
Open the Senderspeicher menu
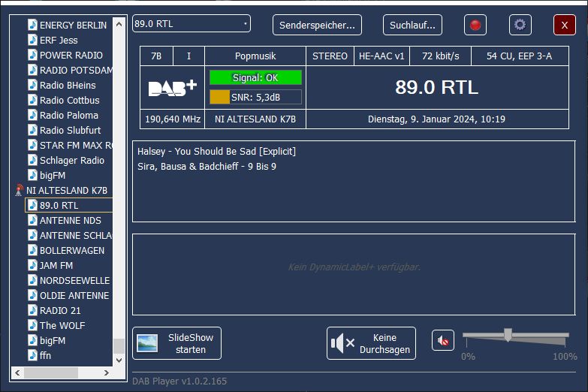[x=317, y=25]
